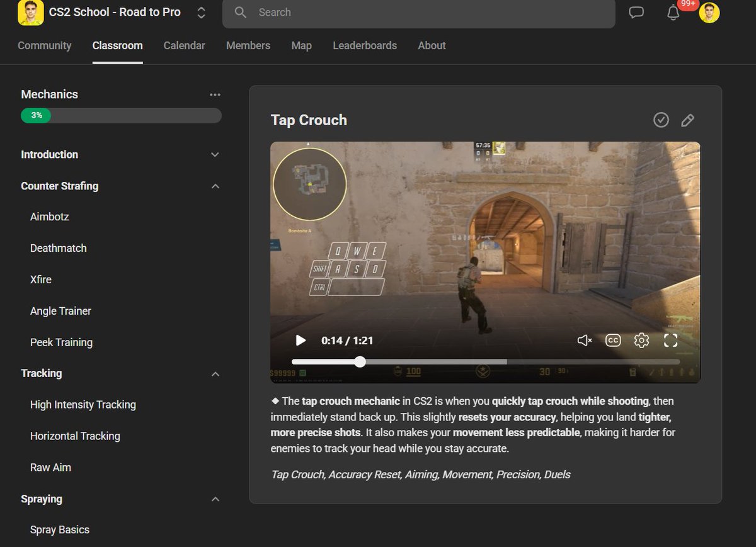Switch to the About tab
This screenshot has width=756, height=547.
click(432, 45)
